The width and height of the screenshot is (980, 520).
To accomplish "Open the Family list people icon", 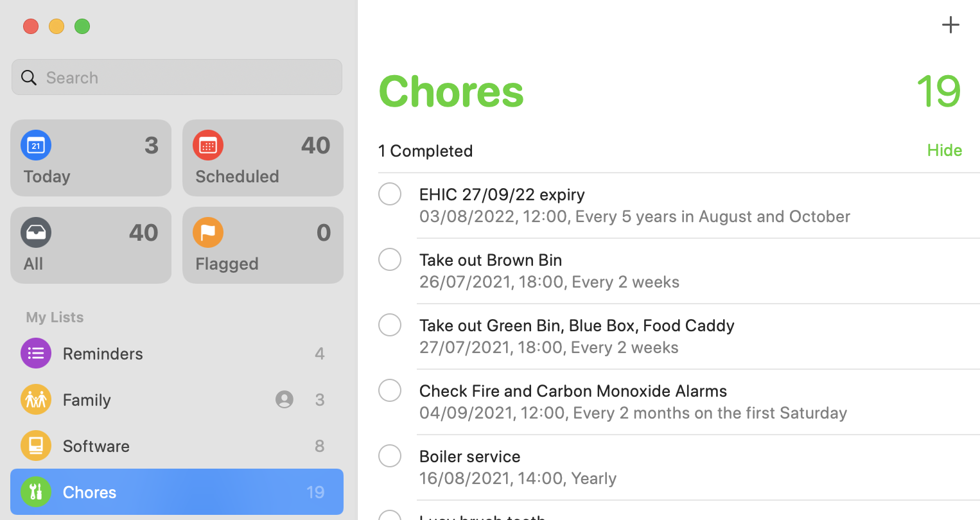I will tap(36, 399).
